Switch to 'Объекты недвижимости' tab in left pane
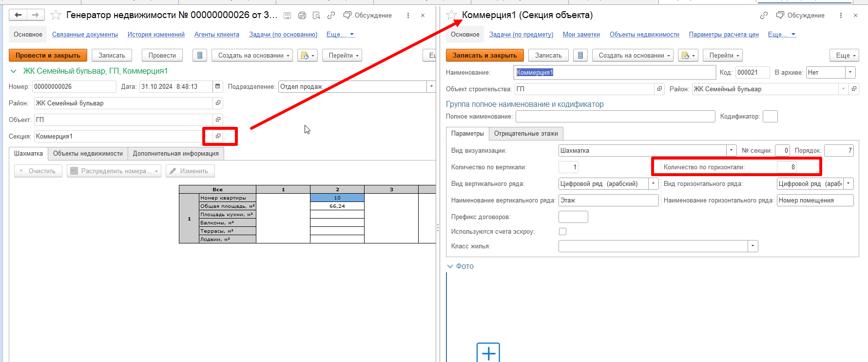 point(88,154)
